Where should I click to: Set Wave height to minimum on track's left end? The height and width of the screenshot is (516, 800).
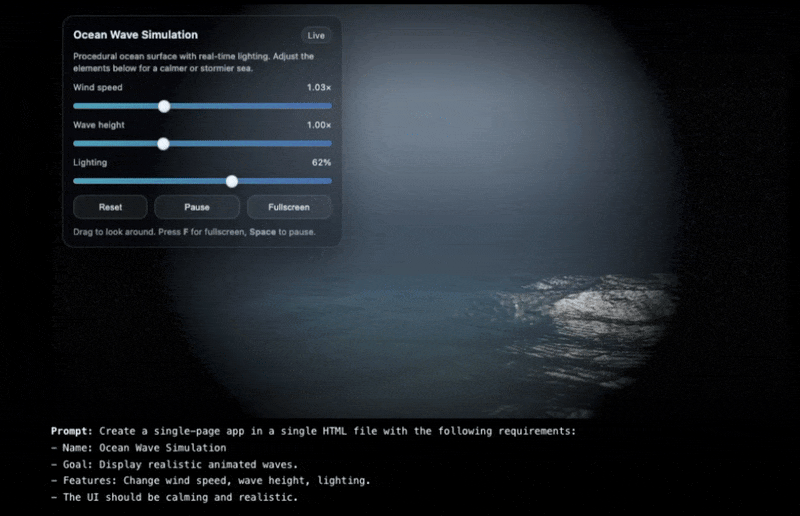click(75, 144)
